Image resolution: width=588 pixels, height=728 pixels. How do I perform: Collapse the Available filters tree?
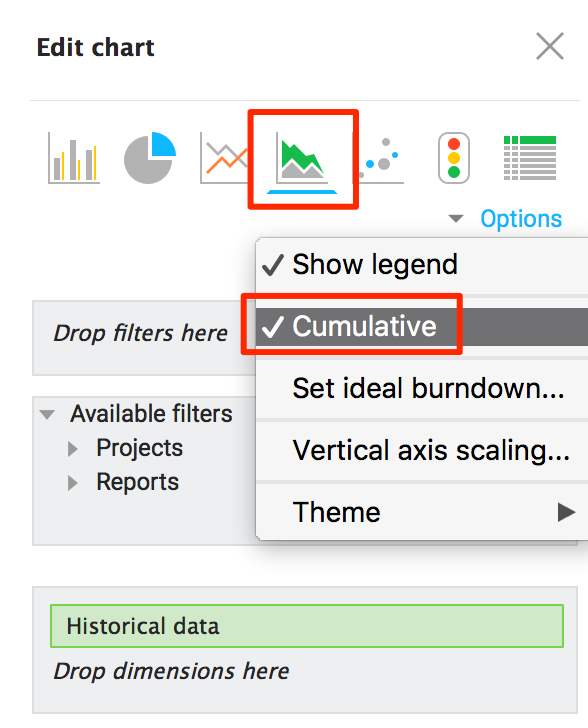coord(47,415)
